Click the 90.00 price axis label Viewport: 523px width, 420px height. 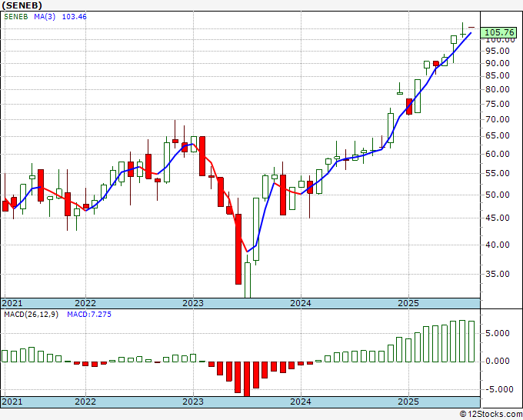498,63
